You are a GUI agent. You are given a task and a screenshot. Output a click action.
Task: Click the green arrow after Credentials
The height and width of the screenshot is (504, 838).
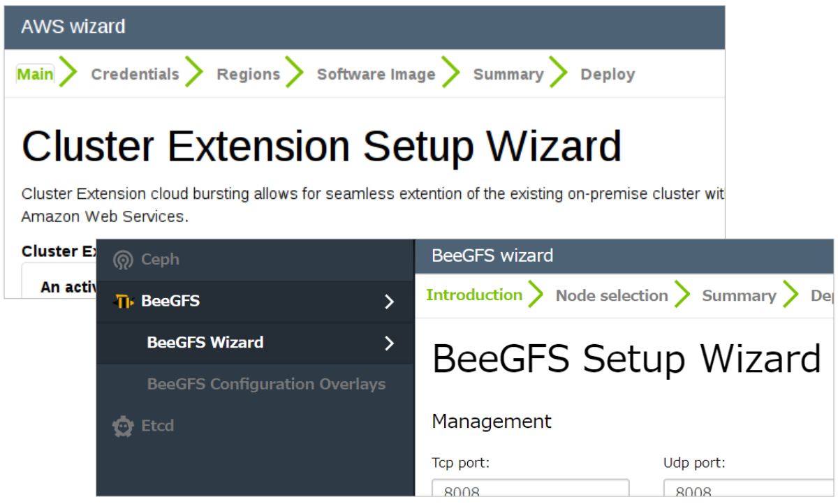(194, 73)
